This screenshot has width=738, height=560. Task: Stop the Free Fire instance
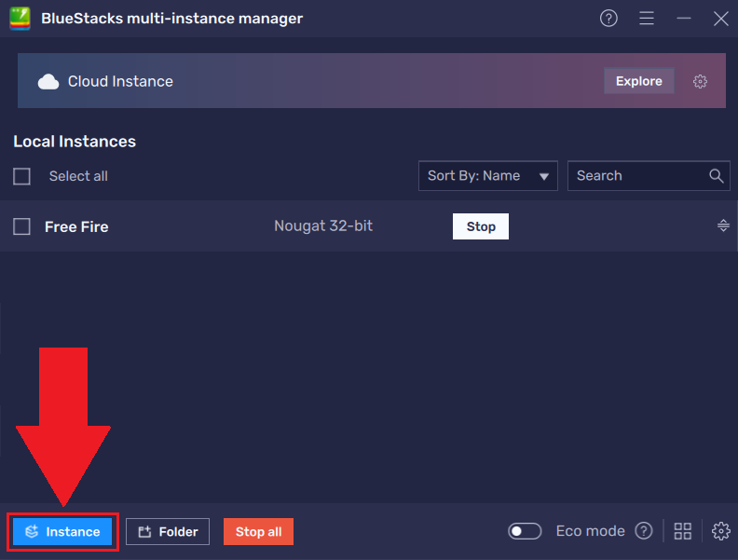pos(481,226)
